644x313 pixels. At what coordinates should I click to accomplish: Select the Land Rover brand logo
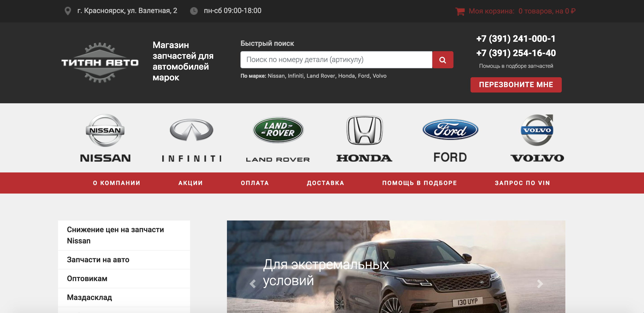[278, 139]
